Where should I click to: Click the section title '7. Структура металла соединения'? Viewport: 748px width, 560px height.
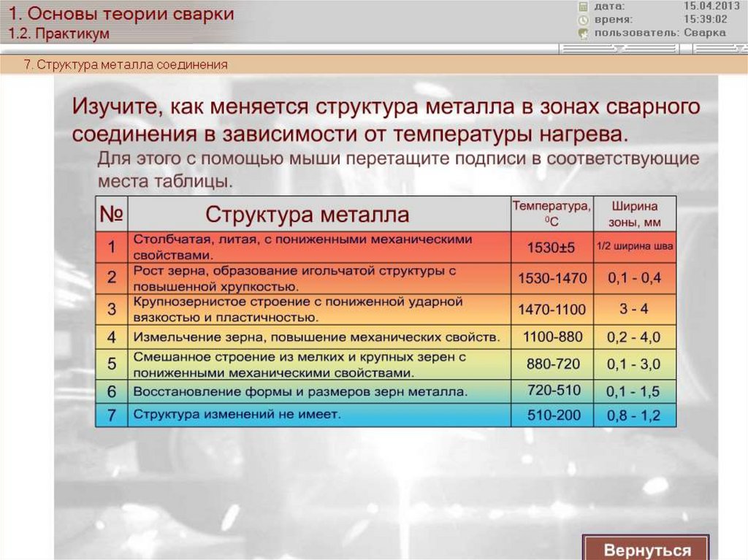pos(126,64)
